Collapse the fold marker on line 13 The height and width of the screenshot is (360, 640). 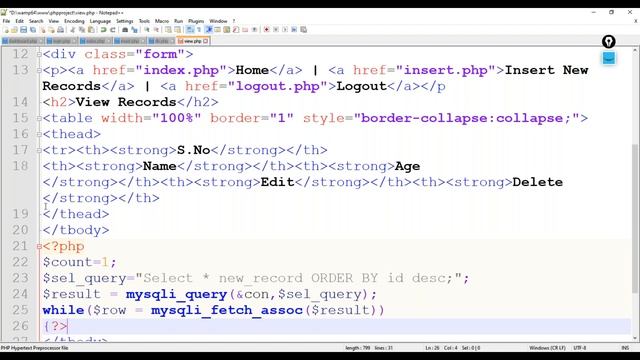pyautogui.click(x=39, y=70)
